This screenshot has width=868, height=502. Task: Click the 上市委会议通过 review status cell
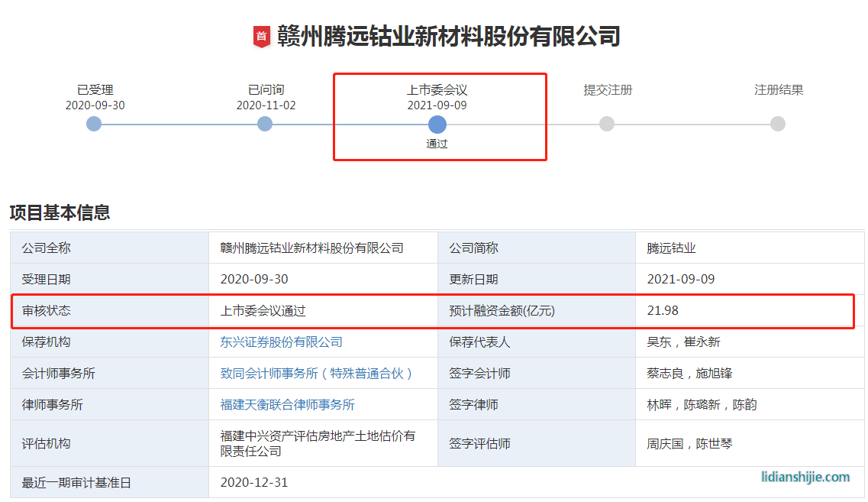(263, 311)
